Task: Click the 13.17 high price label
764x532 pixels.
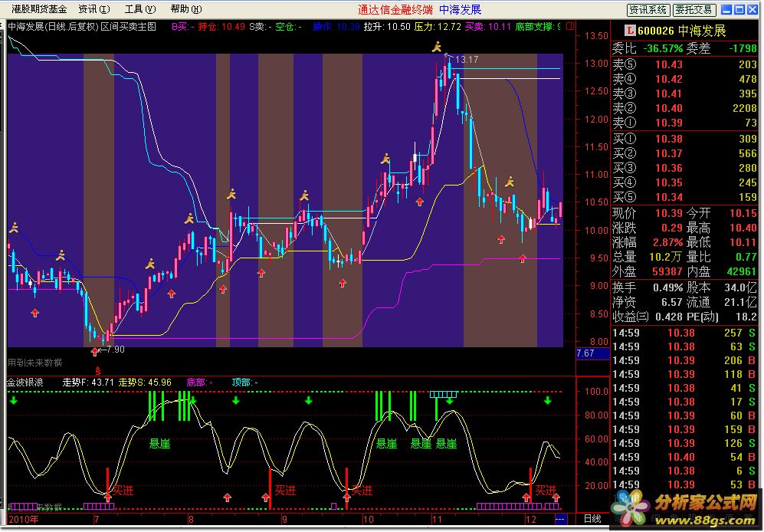Action: (467, 60)
